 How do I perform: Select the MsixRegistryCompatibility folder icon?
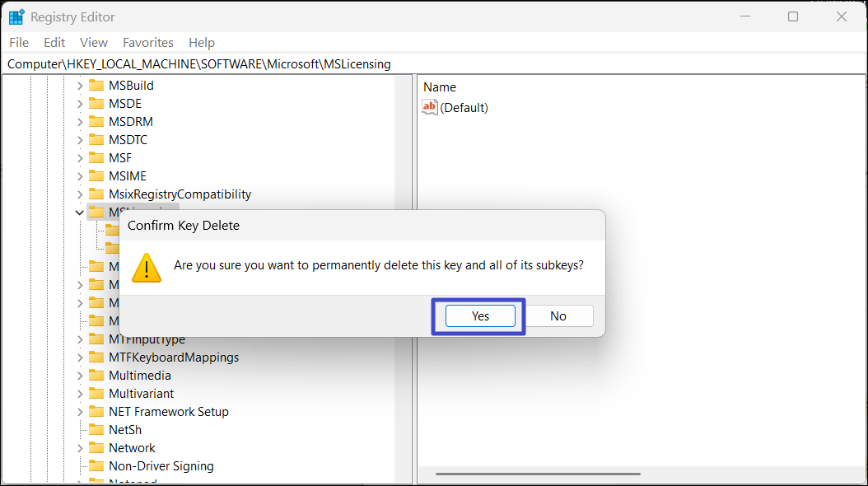96,194
